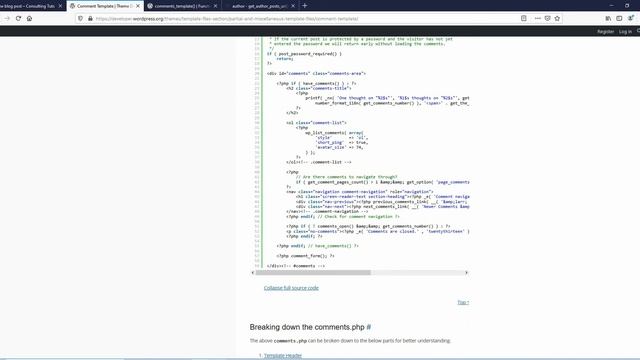Screen dimensions: 640x360
Task: Restore down the browser window
Action: point(627,6)
